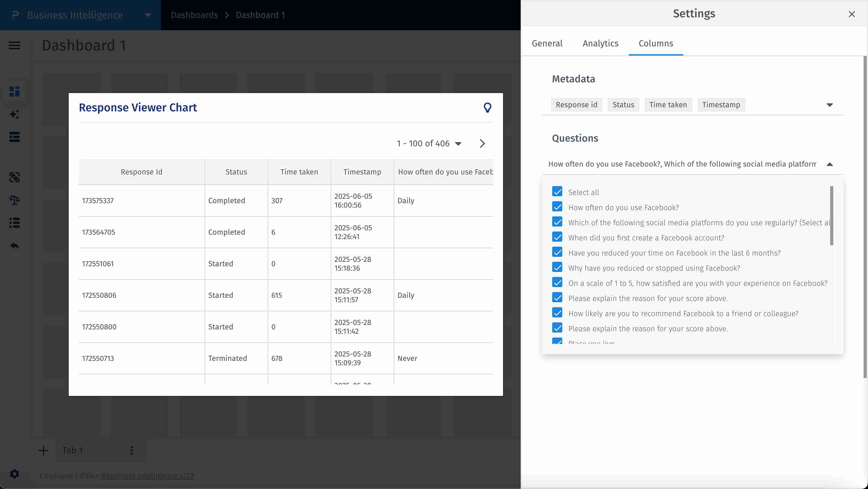Toggle When did you first create Facebook account
The width and height of the screenshot is (868, 489).
point(557,237)
